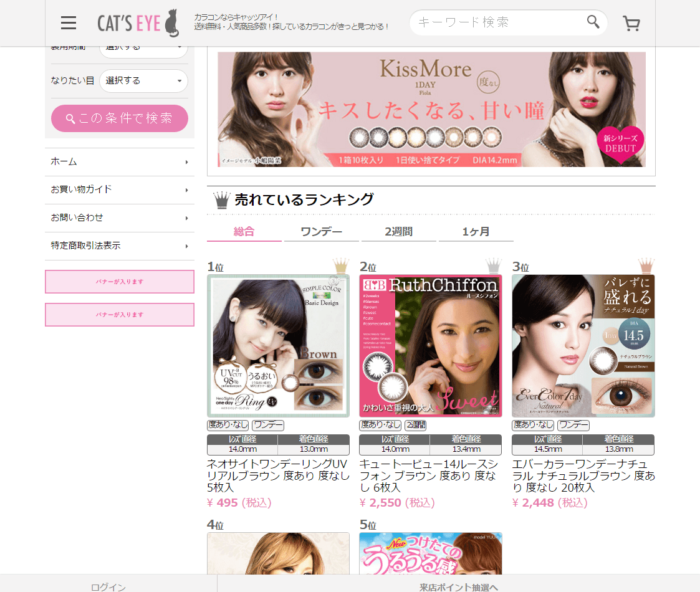Click 来店ポイント抽選へ footer link
Screen dimensions: 700x592
(x=459, y=586)
